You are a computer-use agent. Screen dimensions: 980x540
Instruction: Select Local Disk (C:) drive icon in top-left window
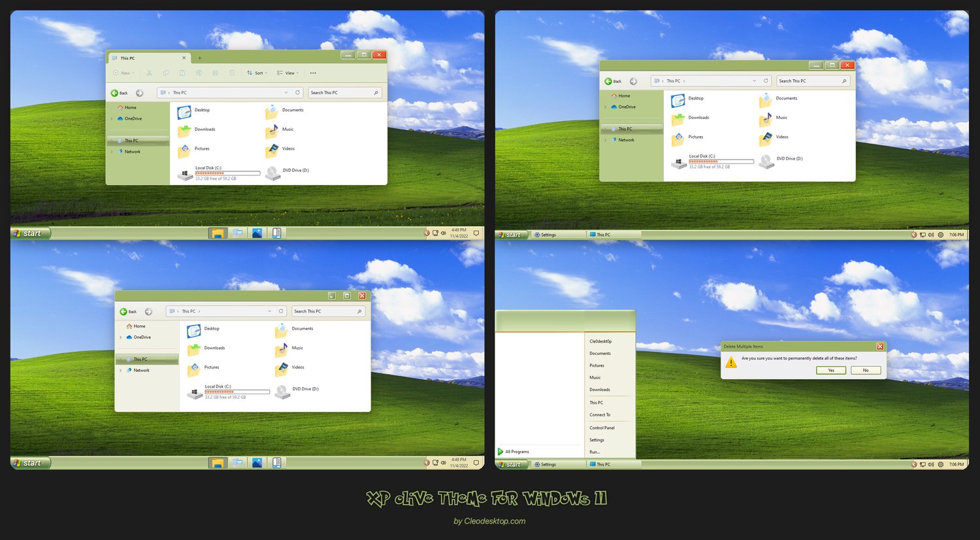[x=185, y=174]
